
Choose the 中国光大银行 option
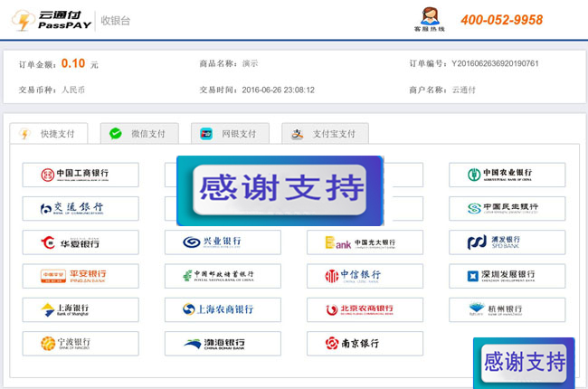click(365, 242)
